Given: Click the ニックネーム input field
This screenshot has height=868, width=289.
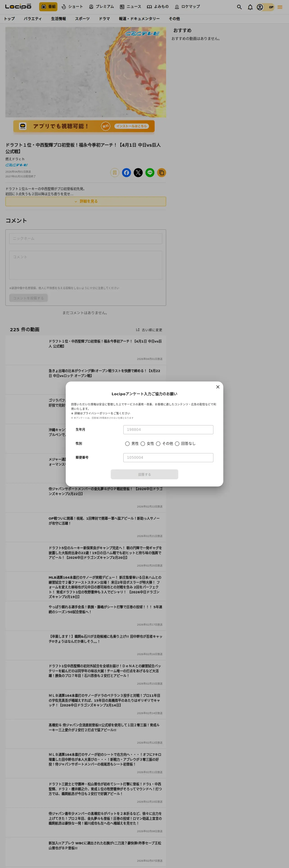Looking at the screenshot, I should click(86, 239).
